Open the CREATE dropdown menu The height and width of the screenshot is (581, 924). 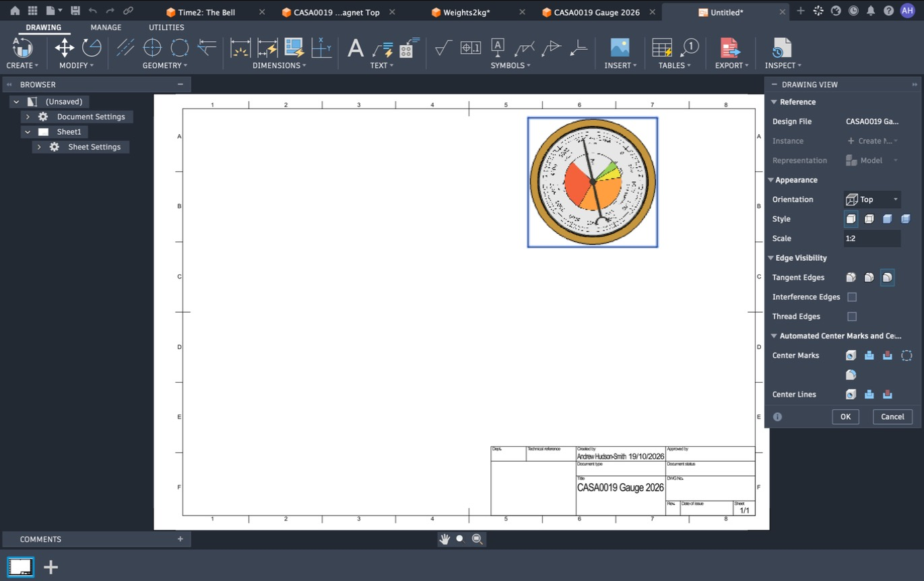coord(22,65)
